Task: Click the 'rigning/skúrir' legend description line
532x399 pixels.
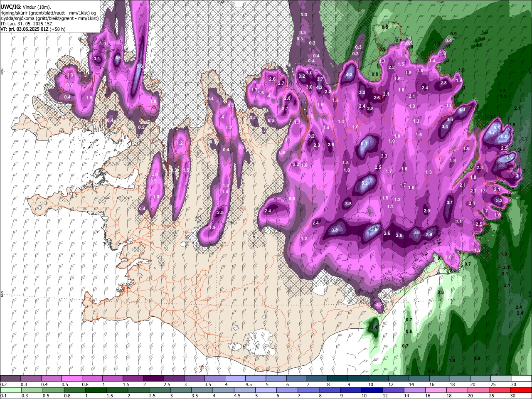Action: pyautogui.click(x=48, y=12)
